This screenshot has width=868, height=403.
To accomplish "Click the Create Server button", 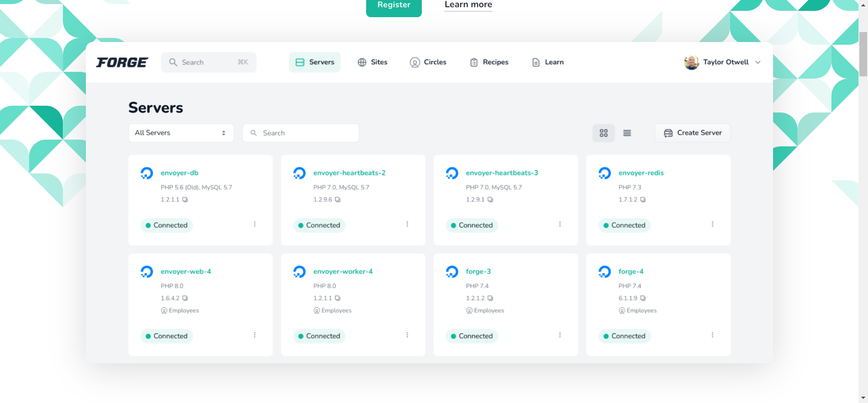I will tap(693, 133).
